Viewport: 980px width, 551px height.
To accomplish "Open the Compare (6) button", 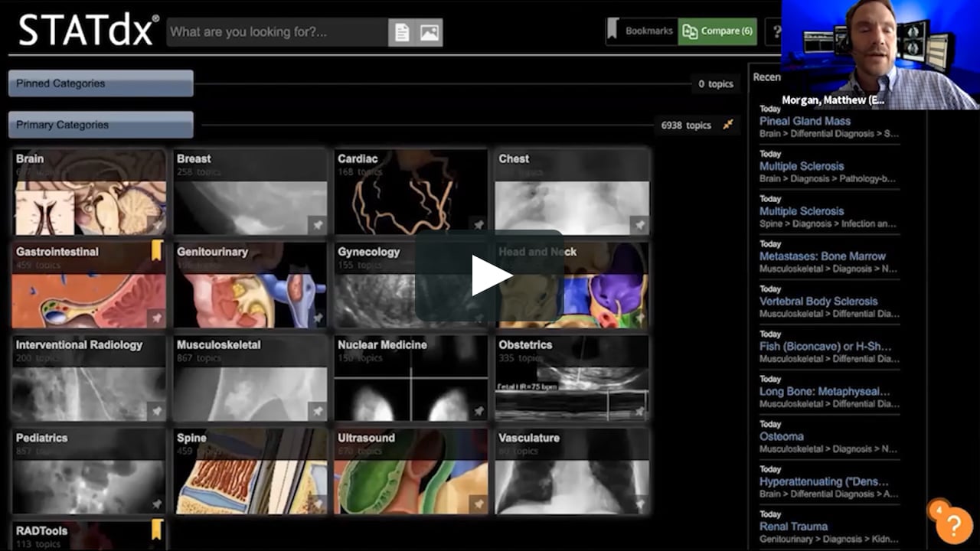I will pyautogui.click(x=717, y=31).
